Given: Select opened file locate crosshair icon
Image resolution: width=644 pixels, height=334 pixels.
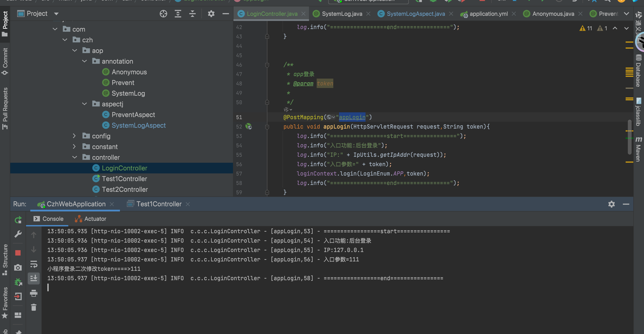Looking at the screenshot, I should coord(163,14).
